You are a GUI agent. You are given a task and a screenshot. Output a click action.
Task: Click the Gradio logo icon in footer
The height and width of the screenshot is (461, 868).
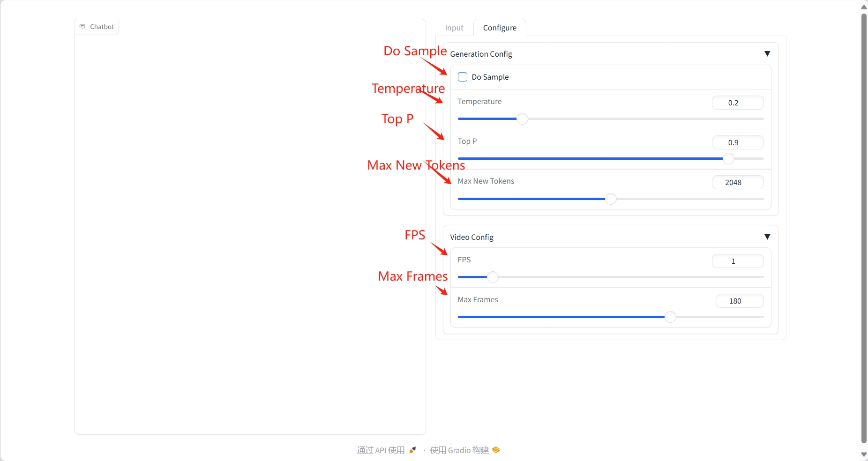click(x=496, y=450)
